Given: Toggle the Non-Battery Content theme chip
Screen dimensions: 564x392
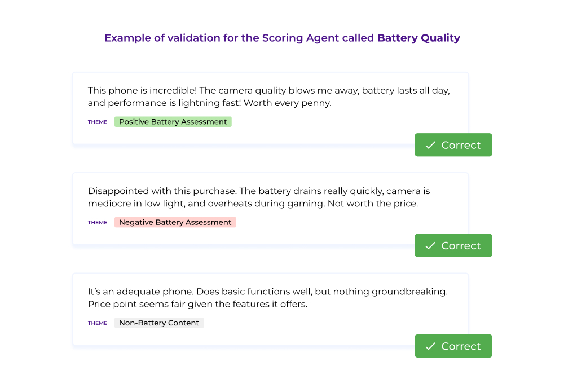Looking at the screenshot, I should click(159, 323).
